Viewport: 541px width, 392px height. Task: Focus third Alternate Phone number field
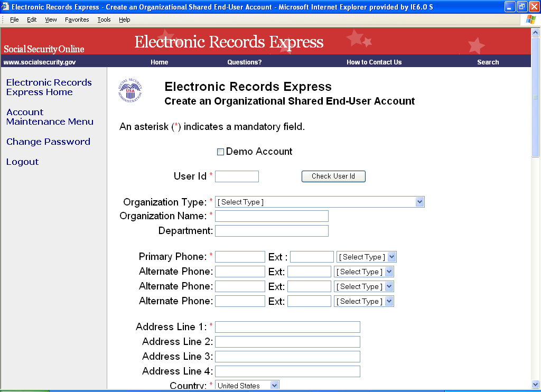click(240, 301)
